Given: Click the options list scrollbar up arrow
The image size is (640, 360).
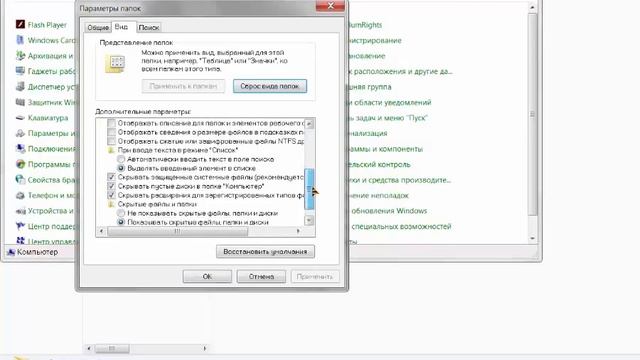Looking at the screenshot, I should click(309, 123).
